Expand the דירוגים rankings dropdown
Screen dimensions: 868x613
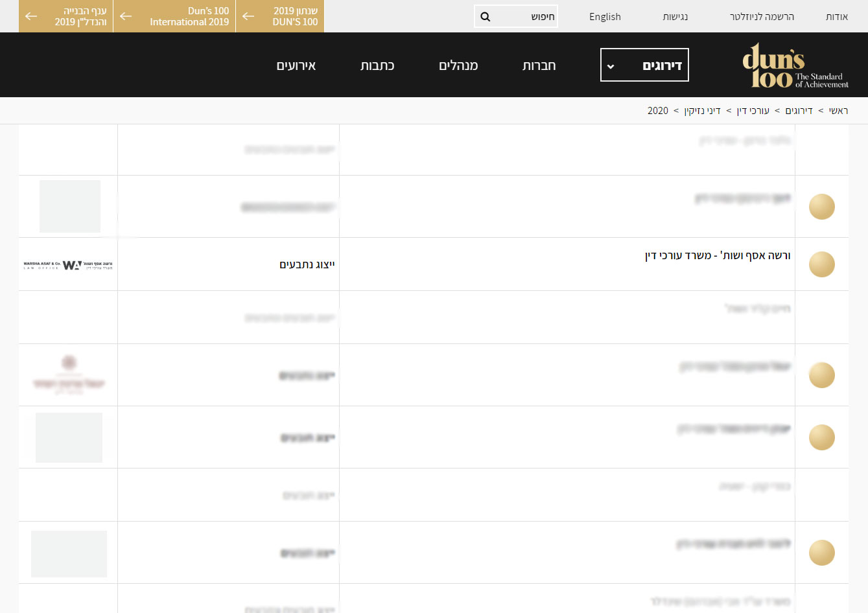pyautogui.click(x=644, y=65)
